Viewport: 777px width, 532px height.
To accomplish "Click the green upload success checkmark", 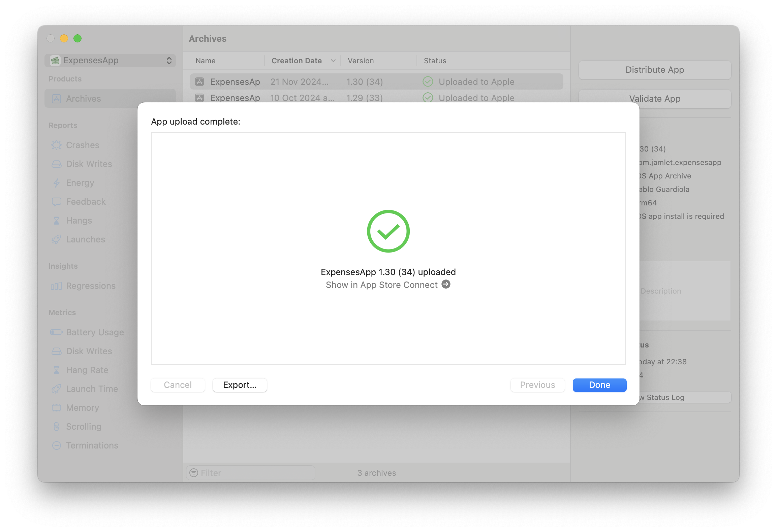I will tap(388, 231).
